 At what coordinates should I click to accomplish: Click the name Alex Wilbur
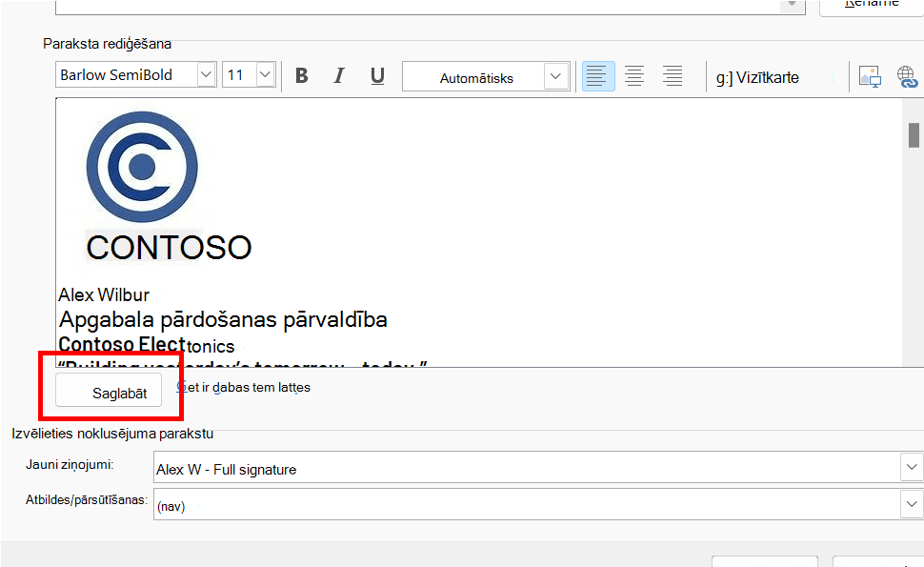[x=104, y=294]
